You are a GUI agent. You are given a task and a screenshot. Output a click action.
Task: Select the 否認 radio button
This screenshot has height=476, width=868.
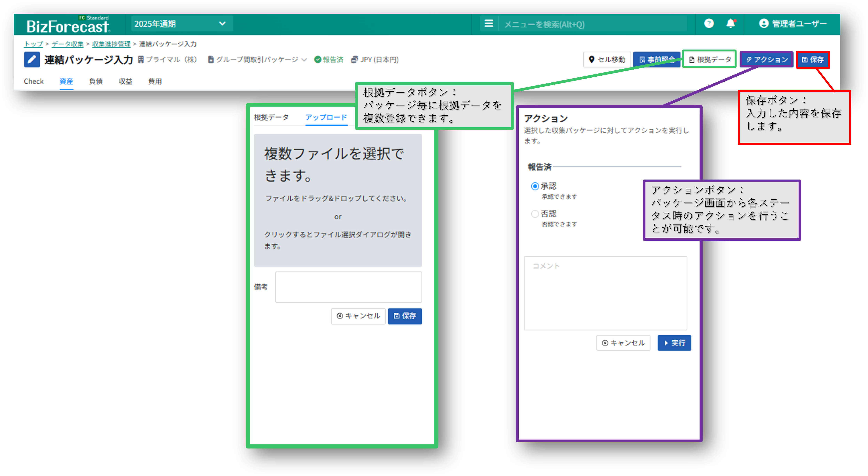click(535, 214)
